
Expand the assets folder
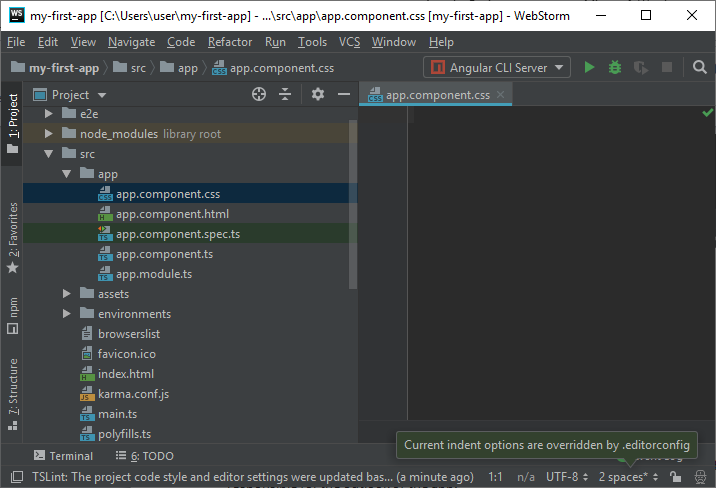pos(67,294)
